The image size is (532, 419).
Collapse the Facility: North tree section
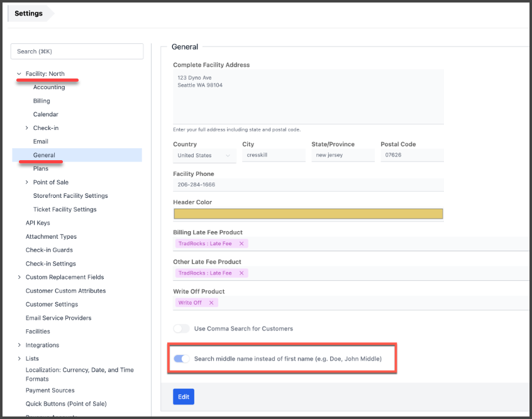[x=19, y=74]
